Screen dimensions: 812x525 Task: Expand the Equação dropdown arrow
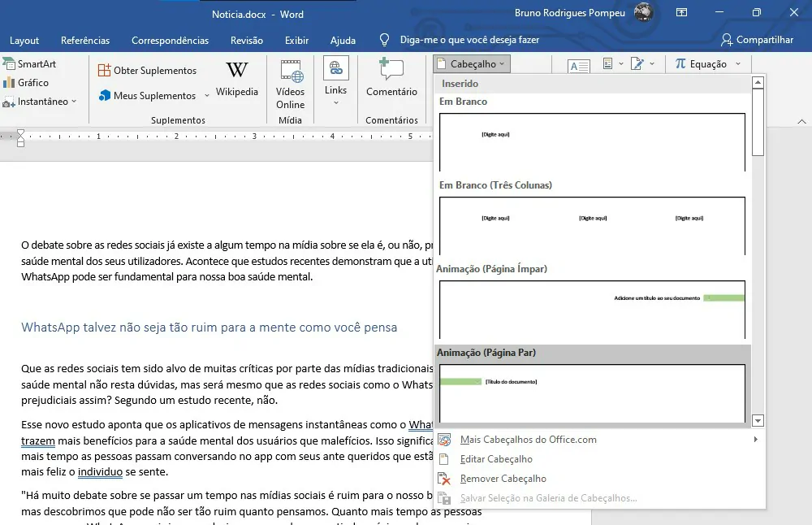pyautogui.click(x=738, y=63)
